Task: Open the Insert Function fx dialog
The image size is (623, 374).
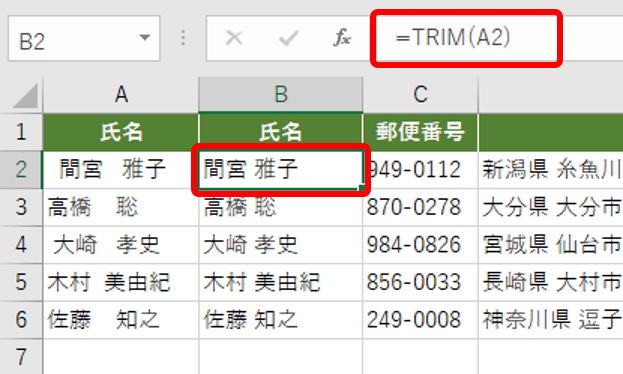Action: (x=342, y=38)
